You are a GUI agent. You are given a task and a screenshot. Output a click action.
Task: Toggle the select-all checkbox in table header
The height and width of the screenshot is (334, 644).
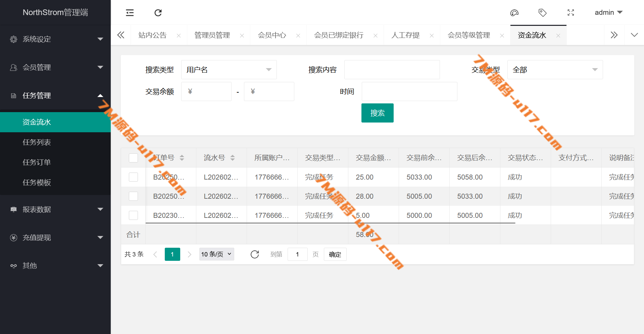[x=133, y=158]
